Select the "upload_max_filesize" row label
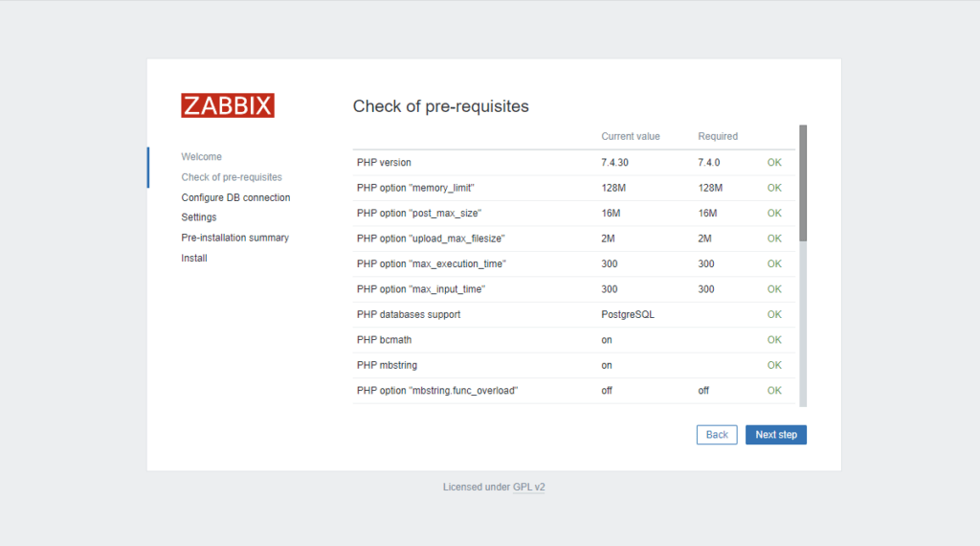The image size is (980, 546). (x=430, y=239)
